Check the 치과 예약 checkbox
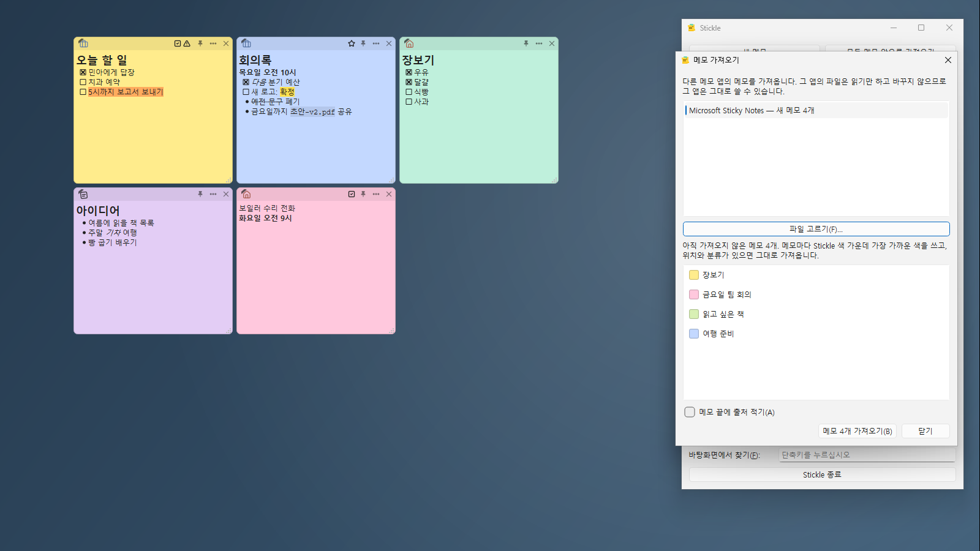Viewport: 980px width, 551px height. [x=83, y=82]
